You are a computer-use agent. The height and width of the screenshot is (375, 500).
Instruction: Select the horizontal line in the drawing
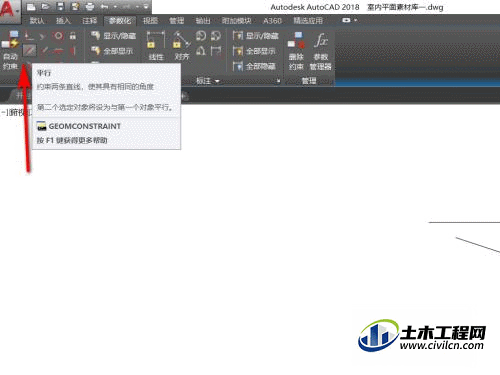point(464,222)
